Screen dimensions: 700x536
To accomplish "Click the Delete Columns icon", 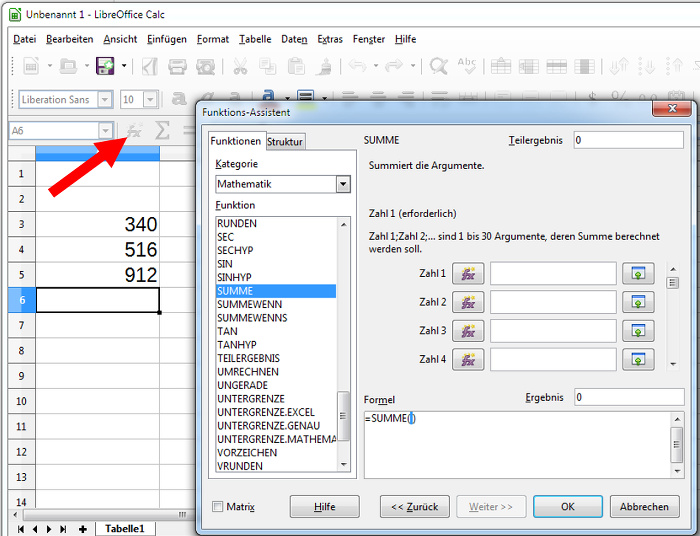I will pyautogui.click(x=584, y=66).
